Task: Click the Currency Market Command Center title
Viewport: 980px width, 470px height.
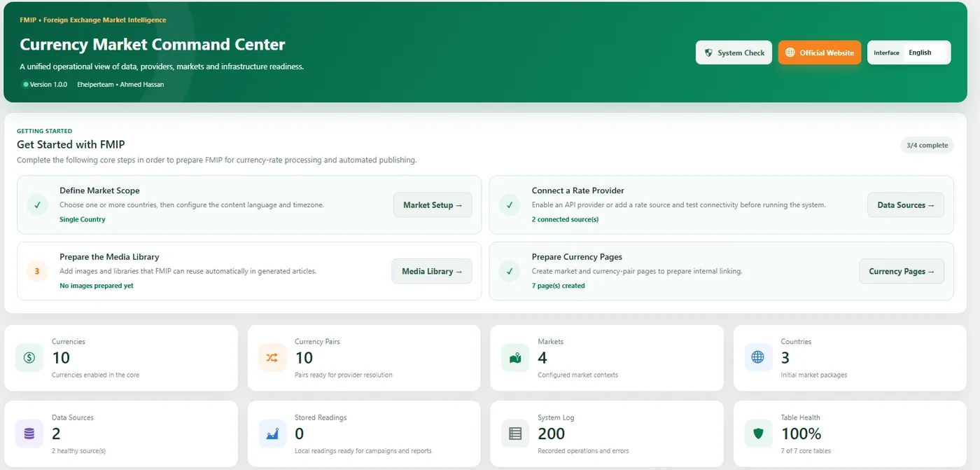Action: [153, 45]
